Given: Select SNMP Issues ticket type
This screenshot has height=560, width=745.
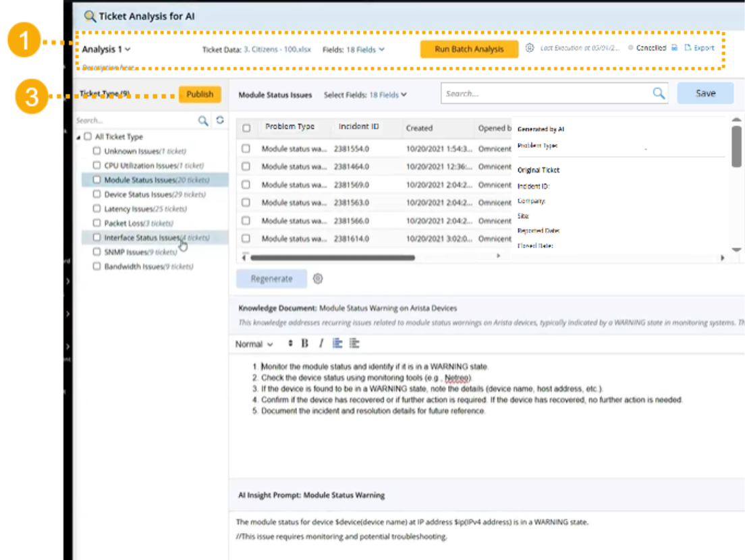Looking at the screenshot, I should tap(140, 252).
